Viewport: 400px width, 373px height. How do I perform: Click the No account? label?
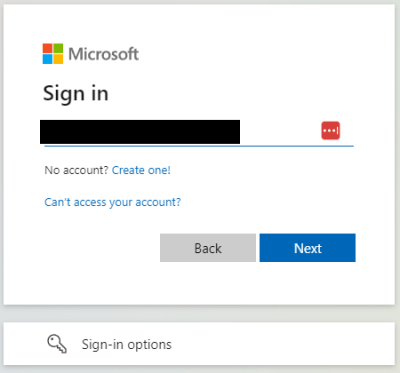(x=76, y=170)
